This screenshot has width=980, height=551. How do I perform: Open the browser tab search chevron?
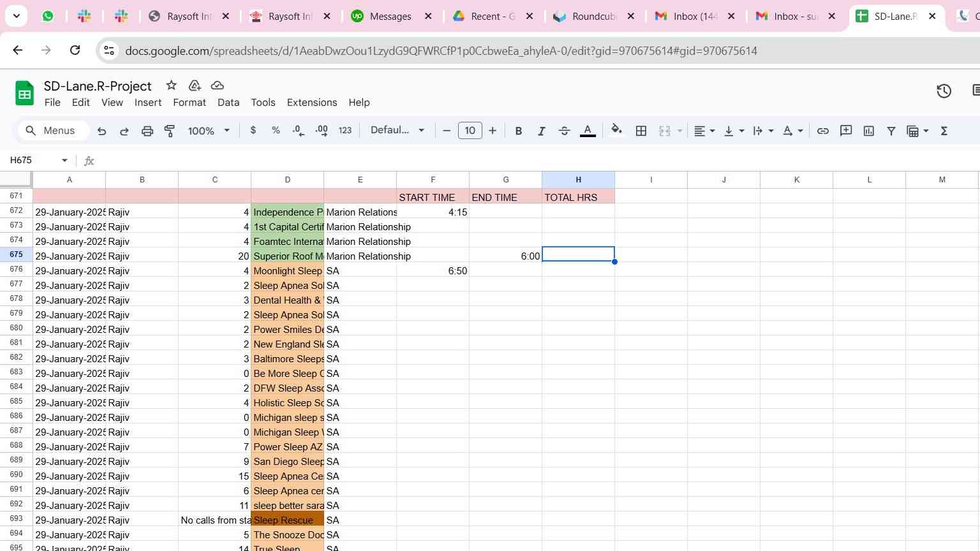click(16, 16)
